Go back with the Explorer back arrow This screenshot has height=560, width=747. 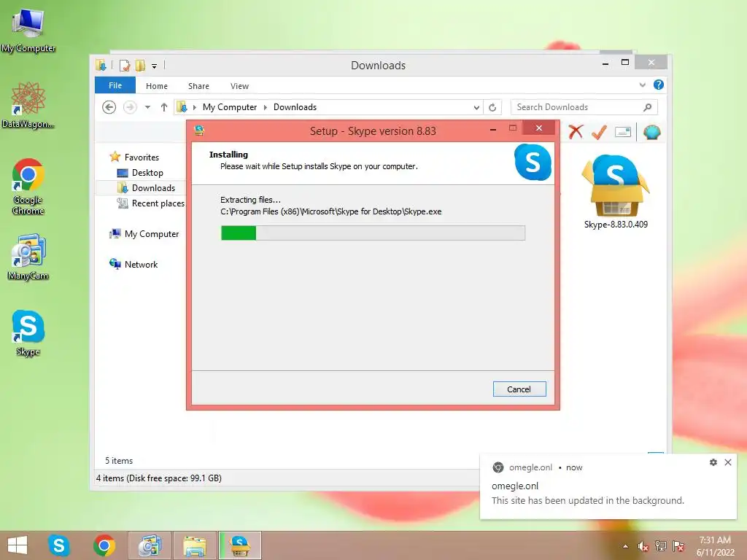click(x=109, y=107)
